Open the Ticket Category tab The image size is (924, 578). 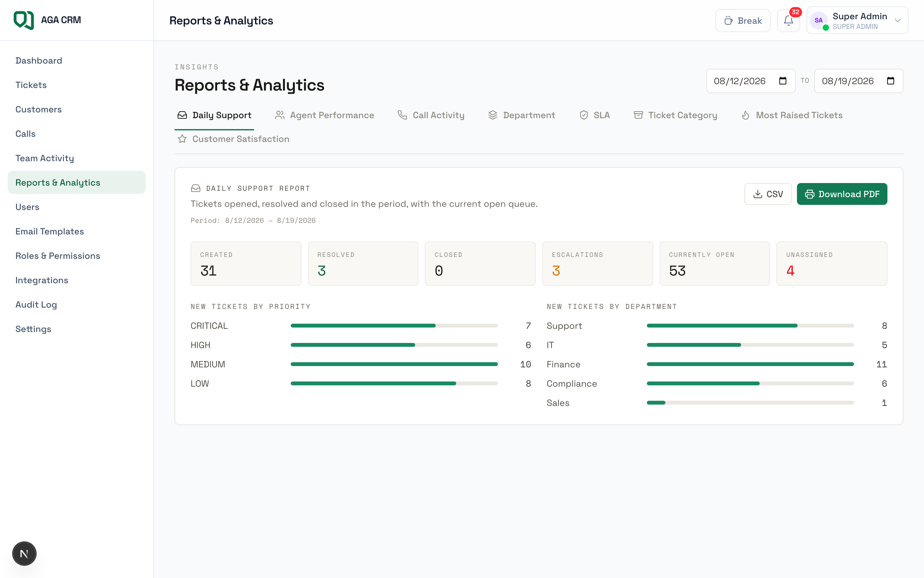click(x=675, y=115)
